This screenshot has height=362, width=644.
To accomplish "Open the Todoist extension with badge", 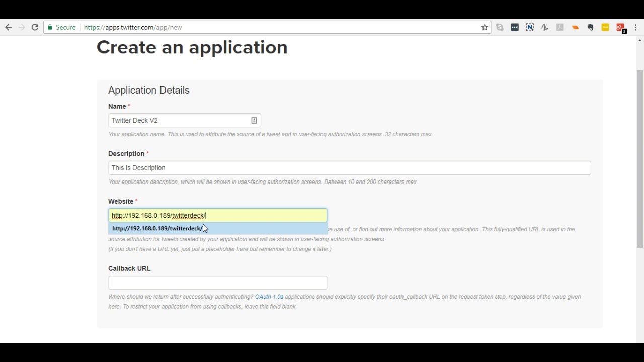I will 621,28.
